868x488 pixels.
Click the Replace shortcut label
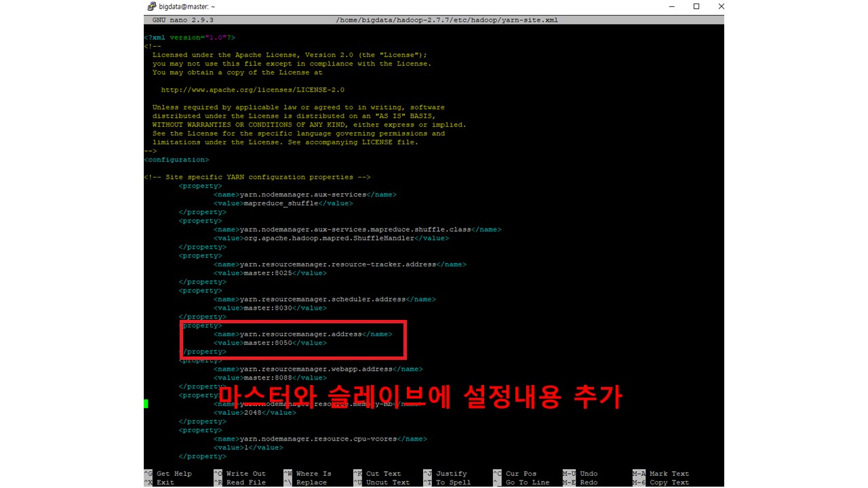pyautogui.click(x=311, y=483)
